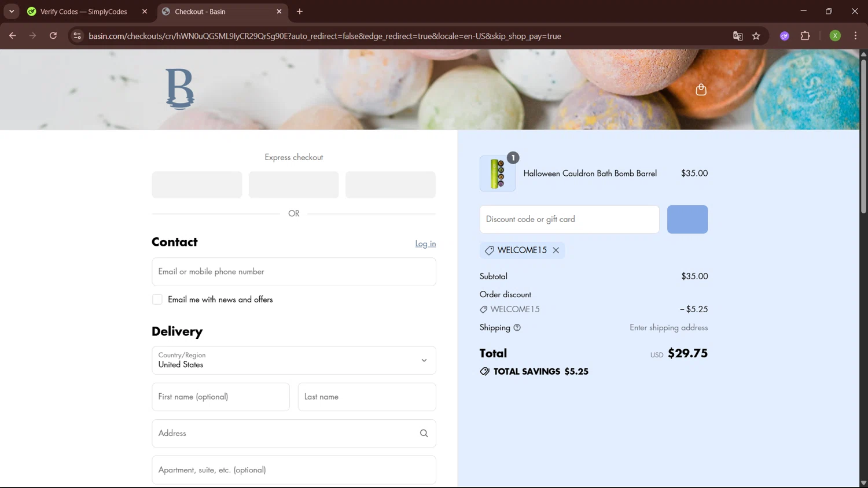Click the page vertical scrollbar thumb

pyautogui.click(x=863, y=136)
